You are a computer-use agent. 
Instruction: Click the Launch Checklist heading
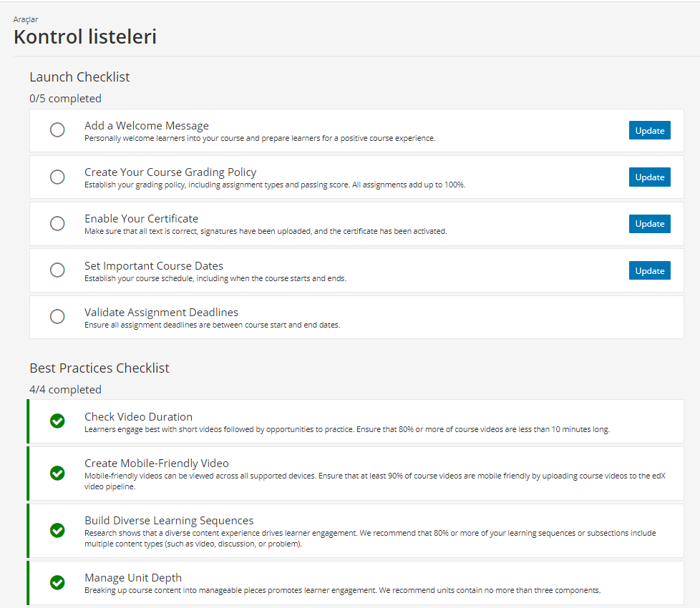click(79, 77)
